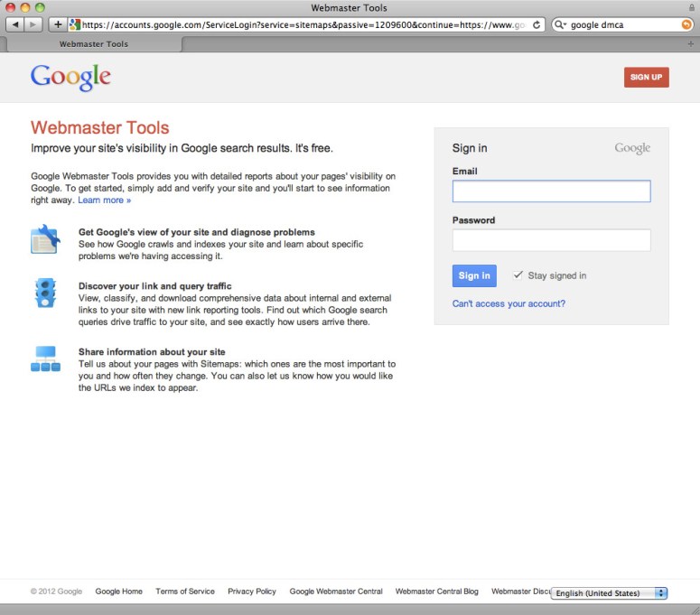This screenshot has height=615, width=700.
Task: Click the sitemap hierarchy icon
Action: (x=44, y=359)
